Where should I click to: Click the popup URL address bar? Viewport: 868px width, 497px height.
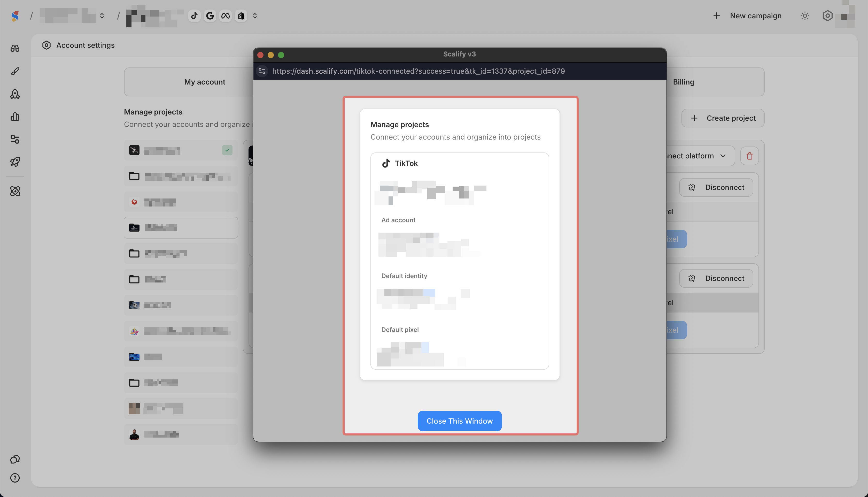click(x=418, y=71)
